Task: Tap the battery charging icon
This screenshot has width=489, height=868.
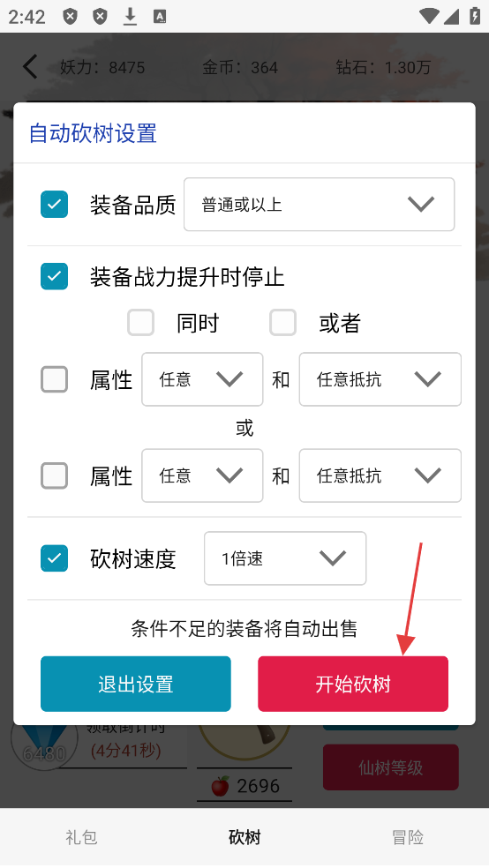Action: point(475,16)
